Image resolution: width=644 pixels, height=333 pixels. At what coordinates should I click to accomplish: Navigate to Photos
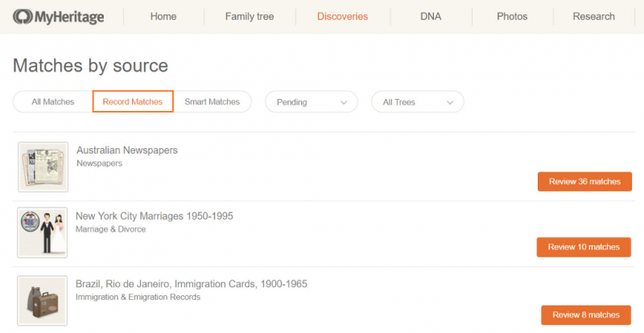pyautogui.click(x=512, y=16)
